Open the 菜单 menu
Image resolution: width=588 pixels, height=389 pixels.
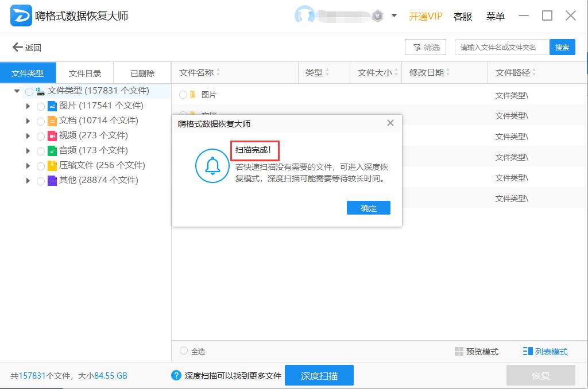(496, 17)
